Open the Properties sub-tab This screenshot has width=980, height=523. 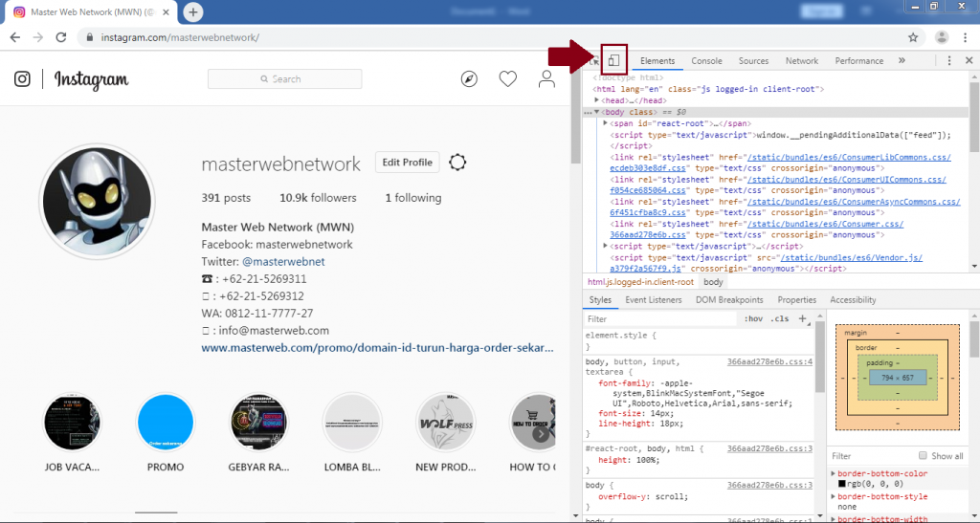coord(797,300)
